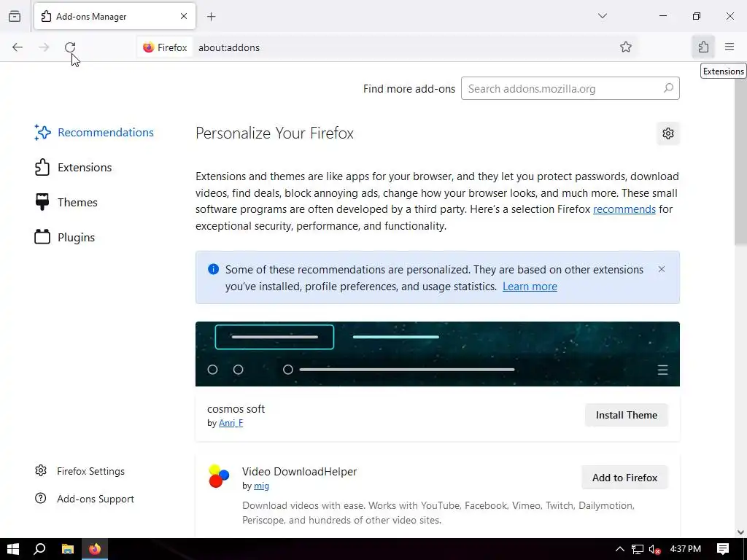The image size is (747, 560).
Task: Open the Learn more link
Action: coord(530,286)
